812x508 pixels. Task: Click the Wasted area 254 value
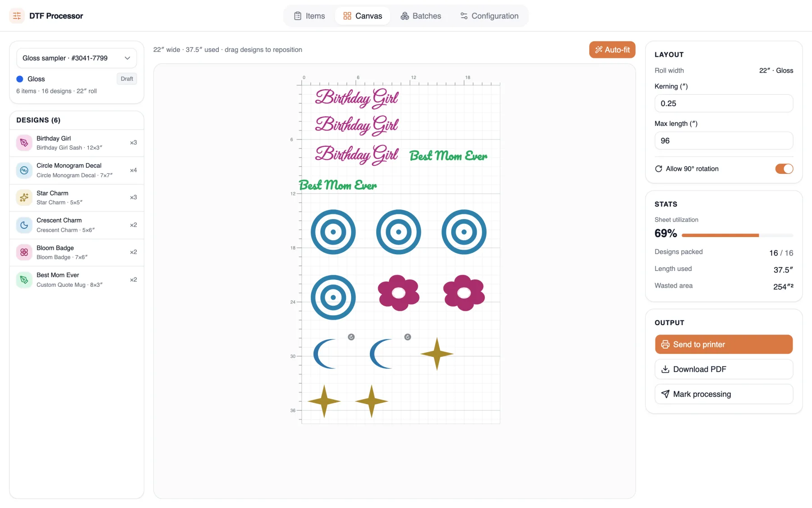[x=783, y=287]
